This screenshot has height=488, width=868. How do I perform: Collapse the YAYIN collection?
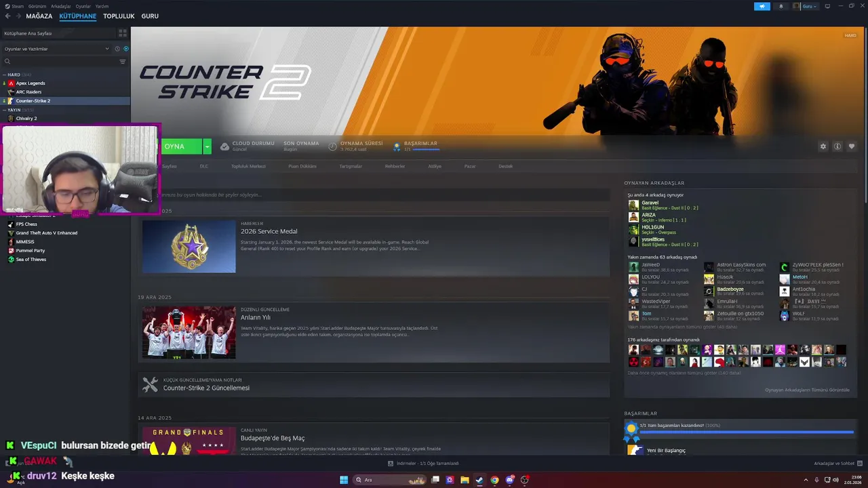pyautogui.click(x=14, y=110)
